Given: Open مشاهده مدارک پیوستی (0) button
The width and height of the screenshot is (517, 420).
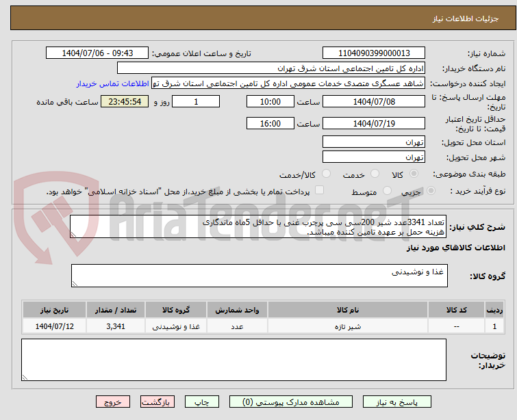Looking at the screenshot, I should pyautogui.click(x=291, y=402).
